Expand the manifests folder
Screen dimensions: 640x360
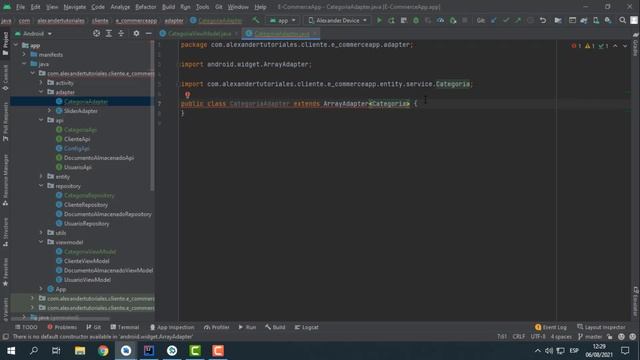pyautogui.click(x=24, y=55)
